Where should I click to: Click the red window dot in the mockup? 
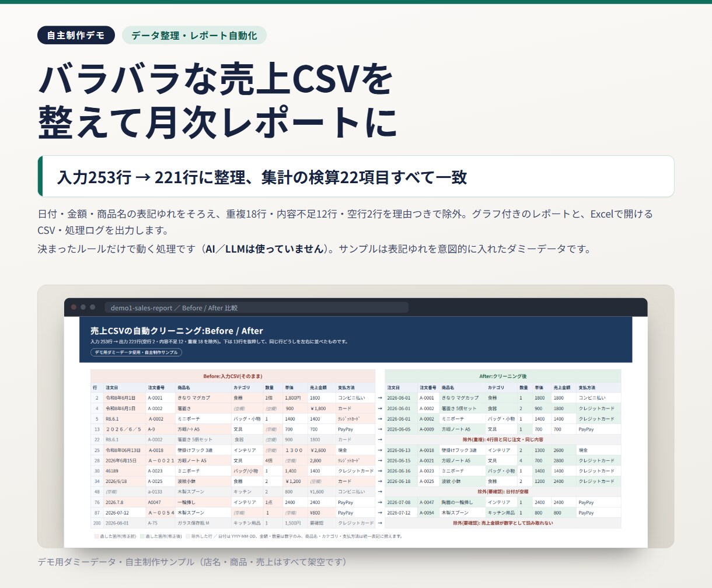(x=74, y=307)
